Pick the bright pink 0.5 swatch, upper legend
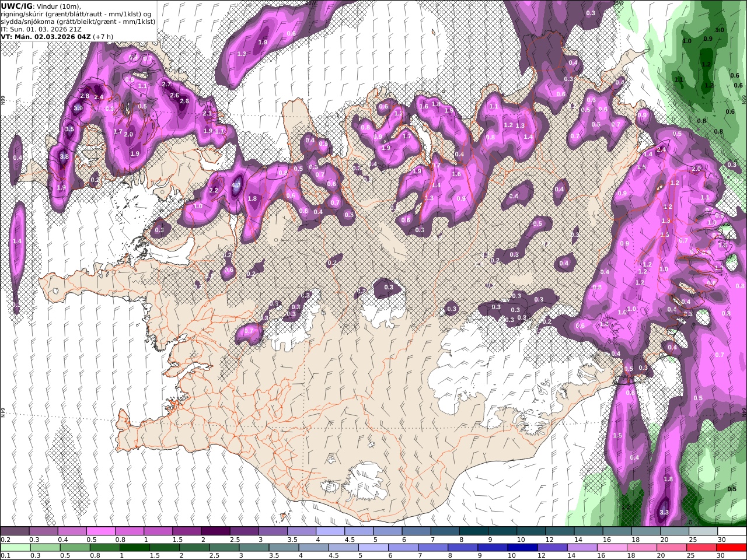Screen dimensions: 747x560 click(100, 531)
